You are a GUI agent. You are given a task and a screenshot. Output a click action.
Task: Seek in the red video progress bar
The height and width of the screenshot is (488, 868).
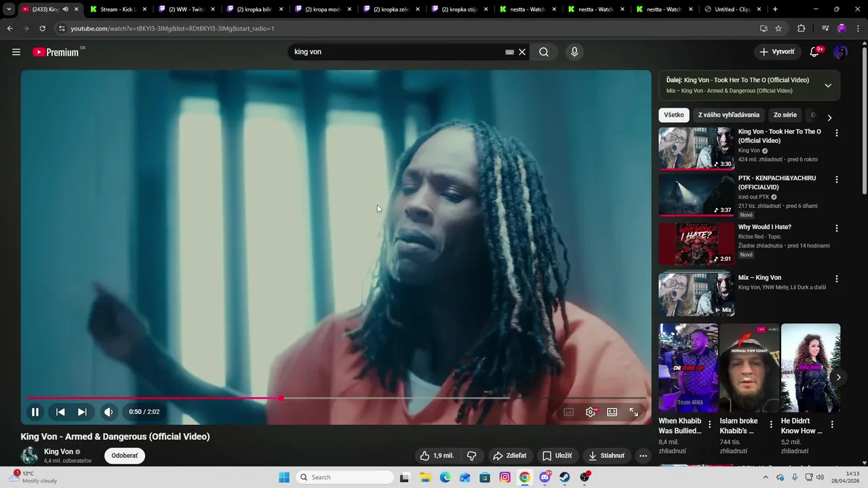pos(336,399)
